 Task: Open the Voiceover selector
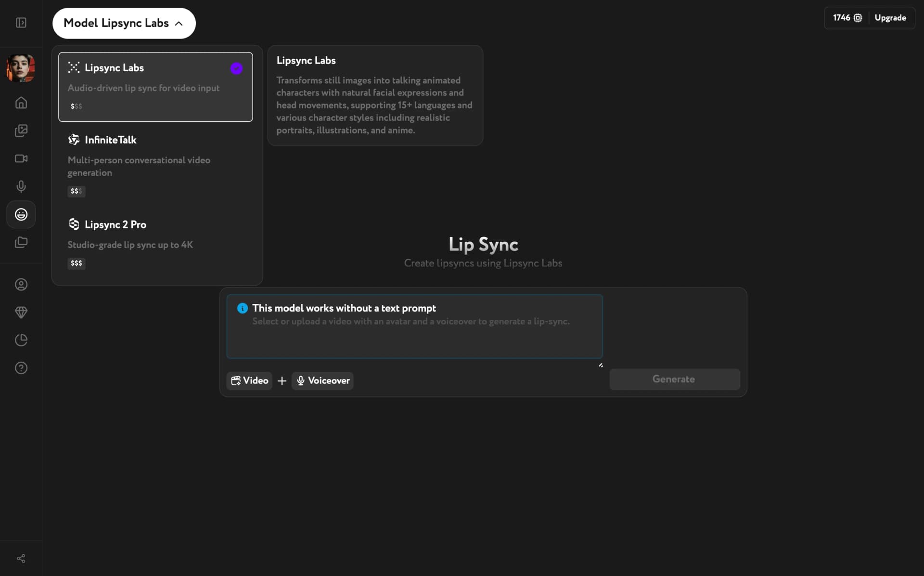322,380
